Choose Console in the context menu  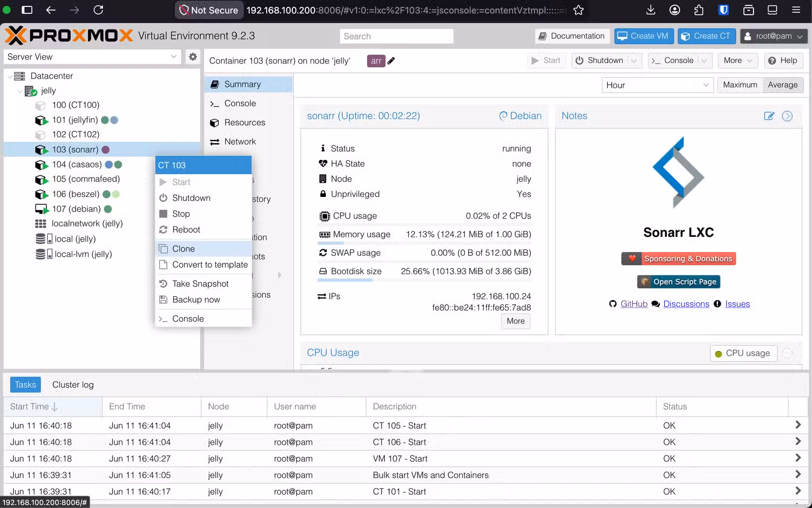204,318
